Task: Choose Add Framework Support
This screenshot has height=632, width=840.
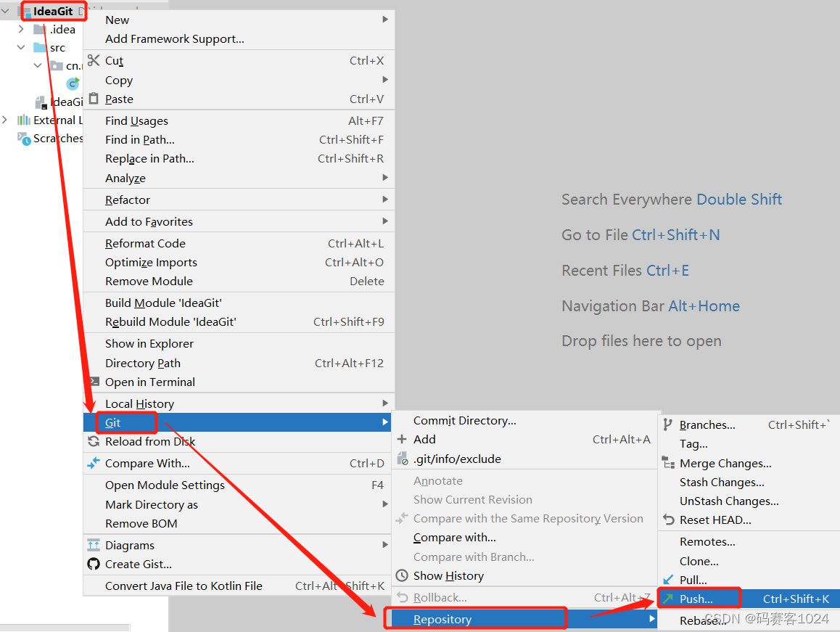Action: point(239,38)
